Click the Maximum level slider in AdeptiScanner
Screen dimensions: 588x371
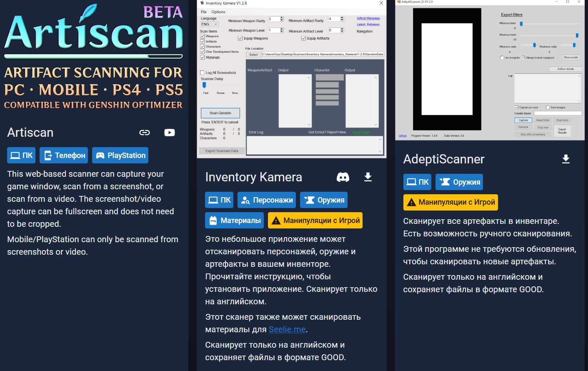[x=577, y=35]
